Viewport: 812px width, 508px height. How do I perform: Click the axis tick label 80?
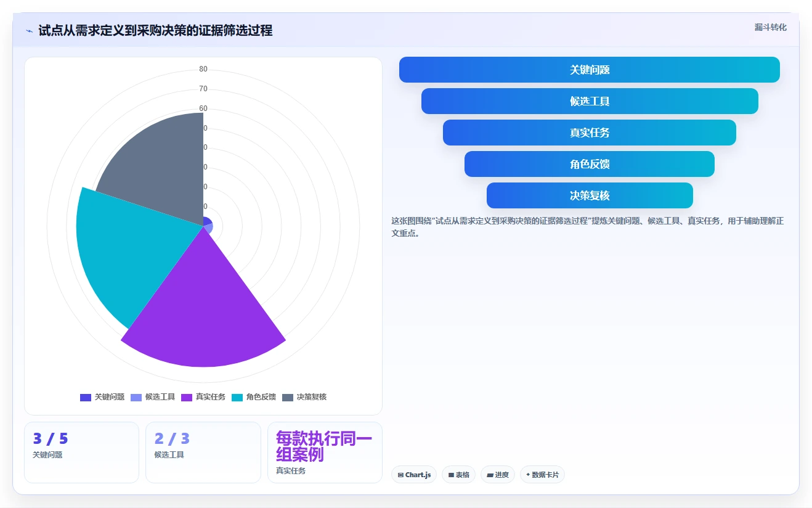[203, 69]
